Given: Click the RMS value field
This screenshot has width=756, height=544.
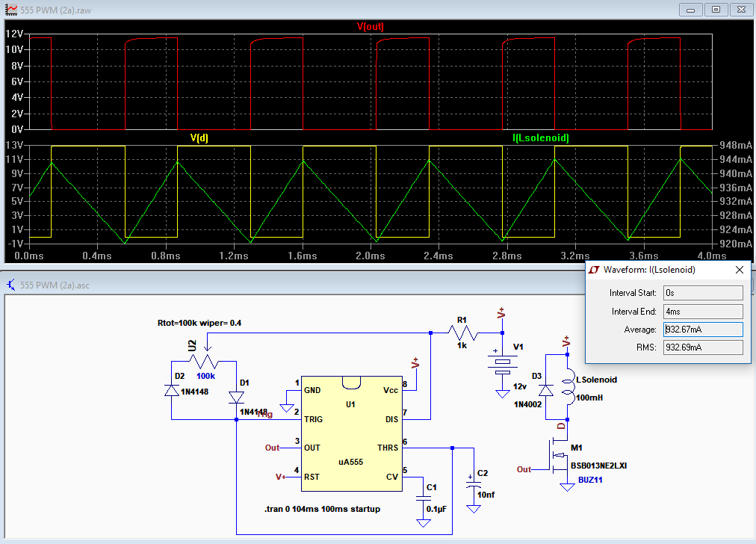Looking at the screenshot, I should (703, 347).
